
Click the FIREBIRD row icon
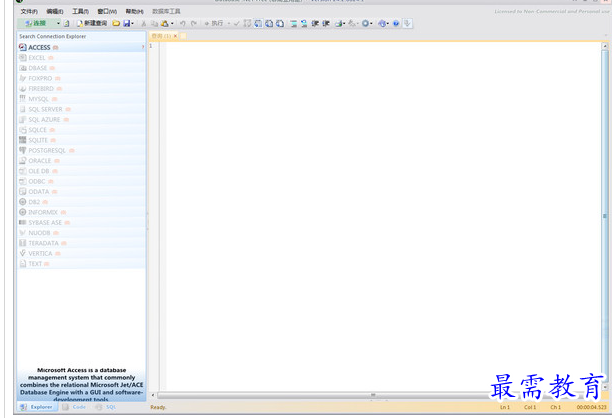tap(23, 89)
